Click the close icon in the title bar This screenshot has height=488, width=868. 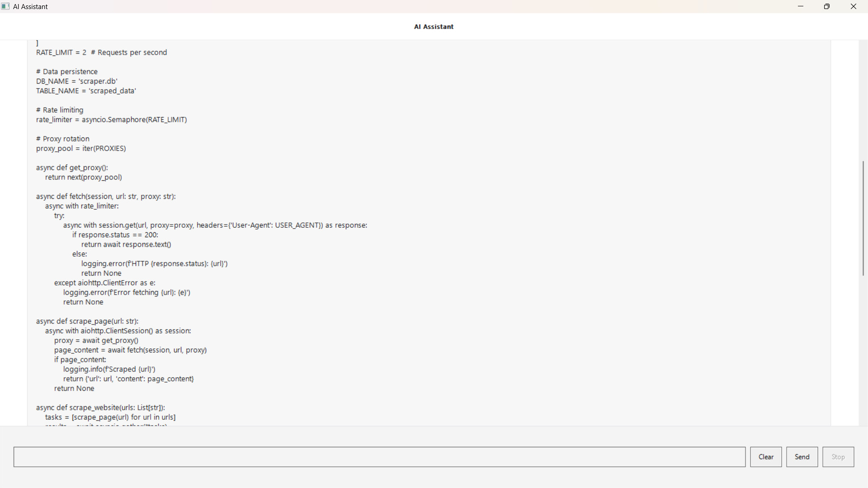click(853, 6)
